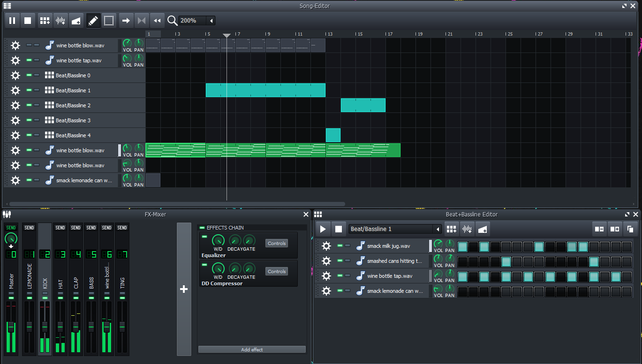Stop the song in the Song-Editor toolbar
642x364 pixels.
coord(28,21)
